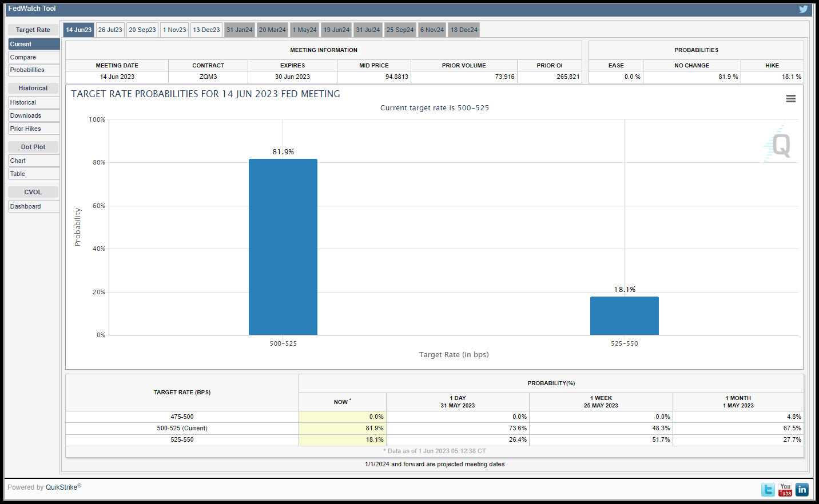This screenshot has height=504, width=819.
Task: Open the 18 Dec24 meeting tab
Action: (x=464, y=30)
